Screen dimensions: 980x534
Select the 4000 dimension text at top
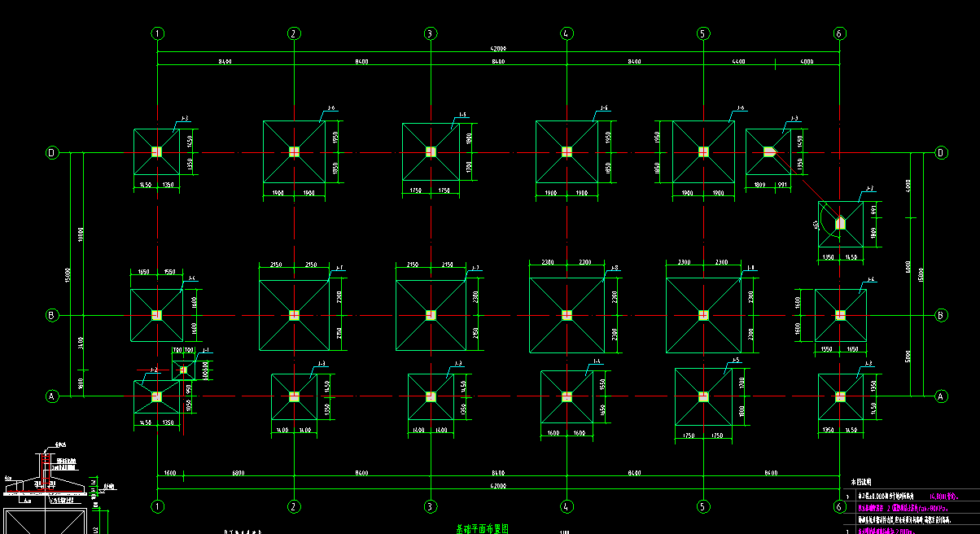(807, 62)
